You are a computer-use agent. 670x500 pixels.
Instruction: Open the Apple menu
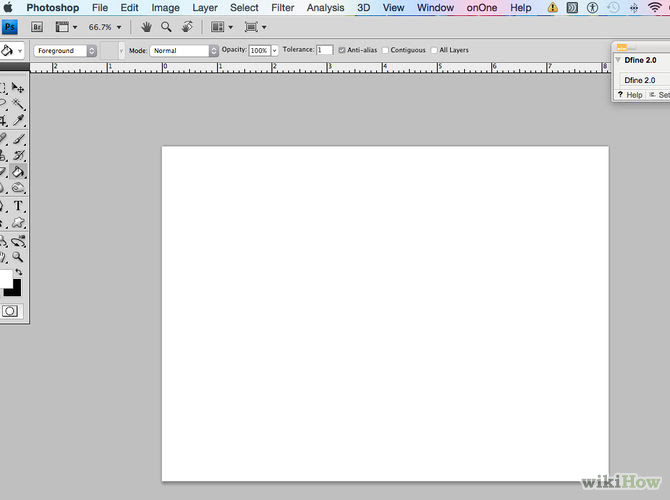click(x=8, y=7)
